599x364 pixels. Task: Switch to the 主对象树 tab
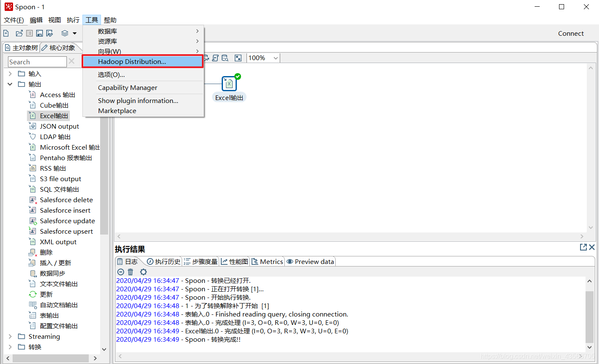click(21, 47)
